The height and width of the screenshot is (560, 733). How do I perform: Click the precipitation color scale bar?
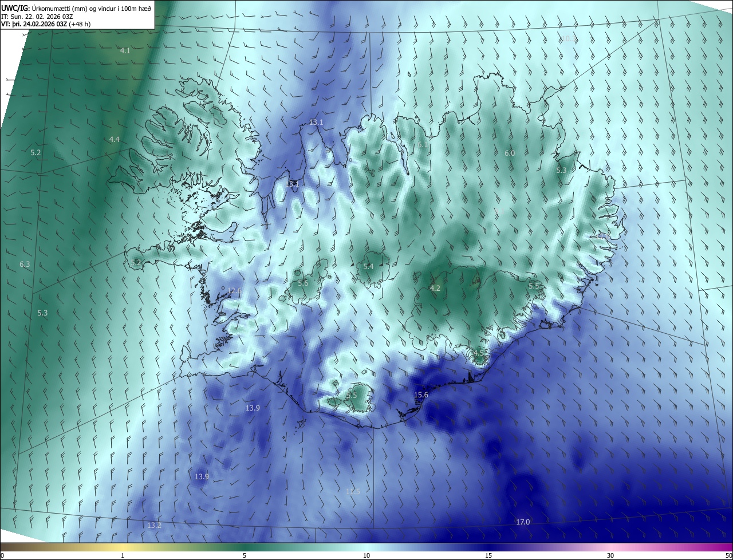coord(366,547)
